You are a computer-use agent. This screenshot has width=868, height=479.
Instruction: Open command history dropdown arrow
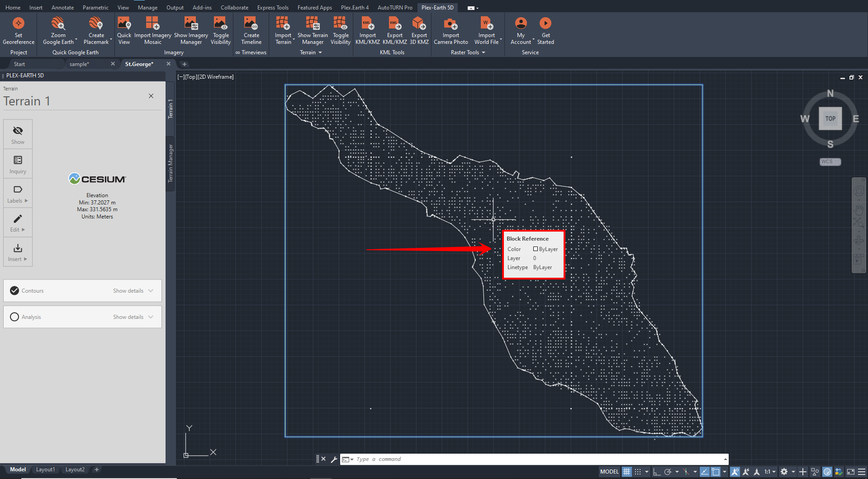pyautogui.click(x=726, y=459)
